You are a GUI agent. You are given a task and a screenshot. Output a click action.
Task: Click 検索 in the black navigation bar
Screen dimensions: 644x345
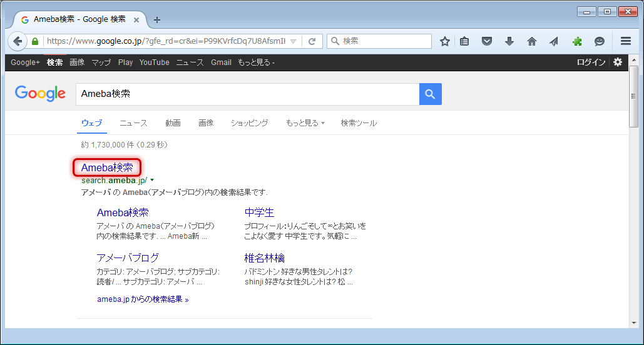(x=54, y=62)
